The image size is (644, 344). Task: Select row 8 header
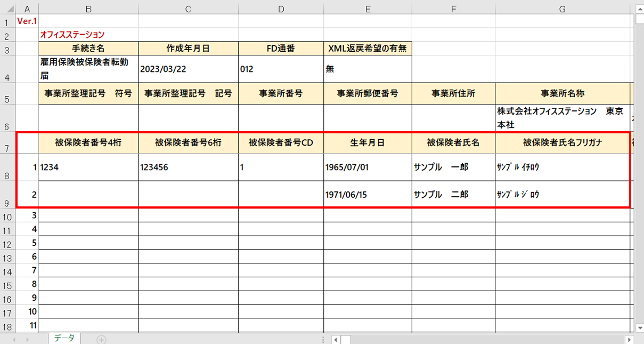click(x=7, y=167)
